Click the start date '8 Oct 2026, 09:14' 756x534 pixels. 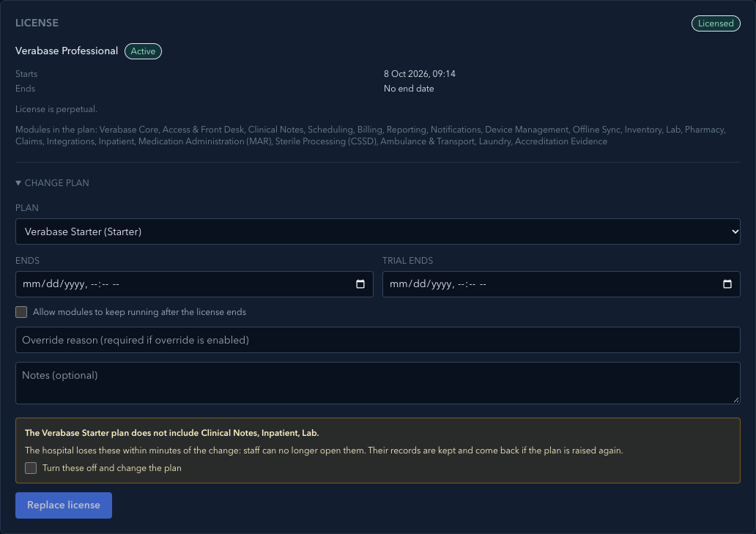click(x=420, y=74)
